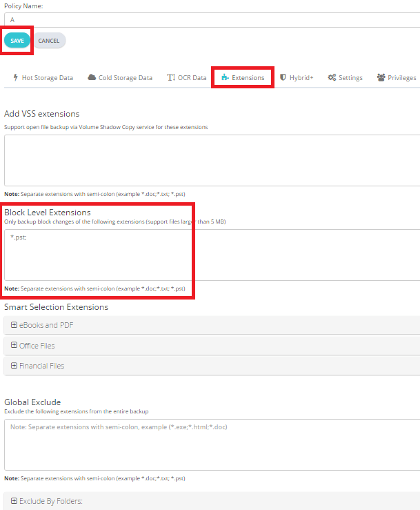Click the CANCEL button
Viewport: 420px width, 510px height.
(49, 41)
